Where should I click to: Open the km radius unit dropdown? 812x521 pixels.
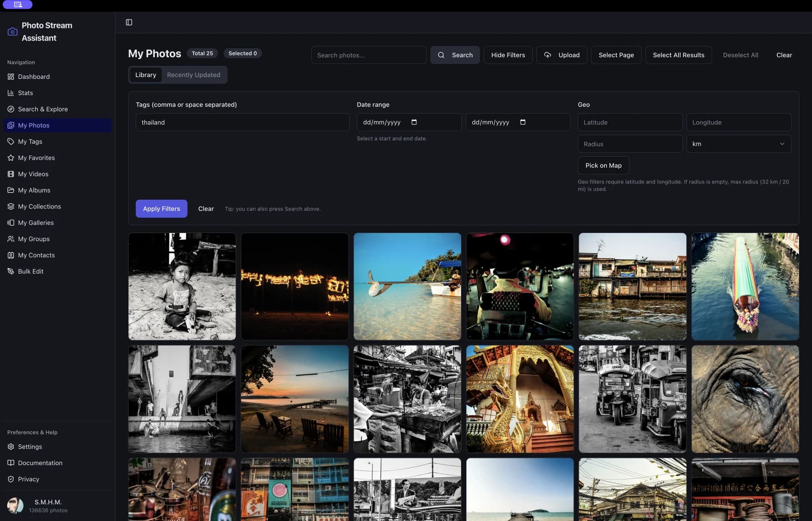coord(738,144)
